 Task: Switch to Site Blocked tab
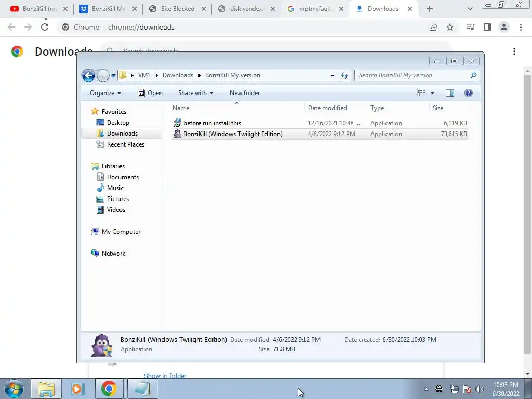(x=178, y=9)
